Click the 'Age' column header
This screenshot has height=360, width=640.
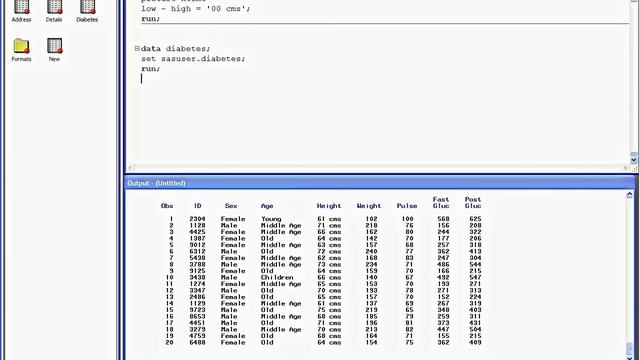267,206
